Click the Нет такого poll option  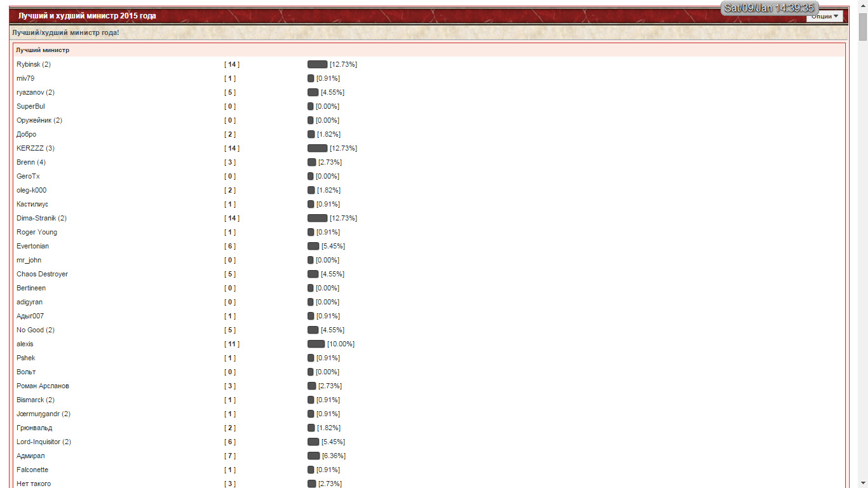coord(34,484)
